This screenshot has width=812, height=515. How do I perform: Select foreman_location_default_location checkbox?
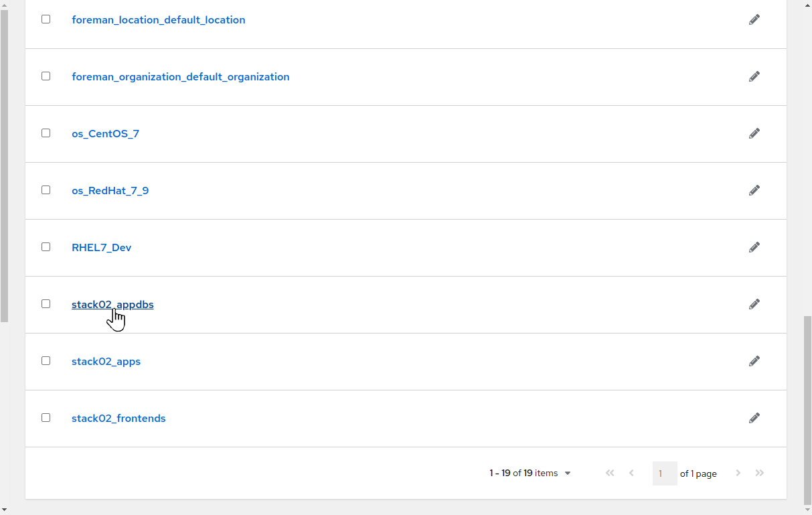click(46, 19)
